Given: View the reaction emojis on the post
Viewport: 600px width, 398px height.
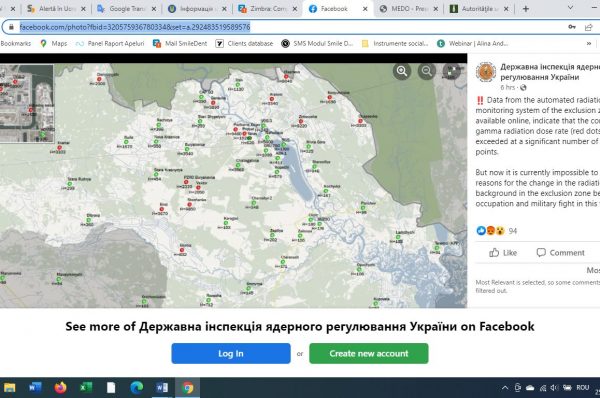Looking at the screenshot, I should pyautogui.click(x=491, y=231).
